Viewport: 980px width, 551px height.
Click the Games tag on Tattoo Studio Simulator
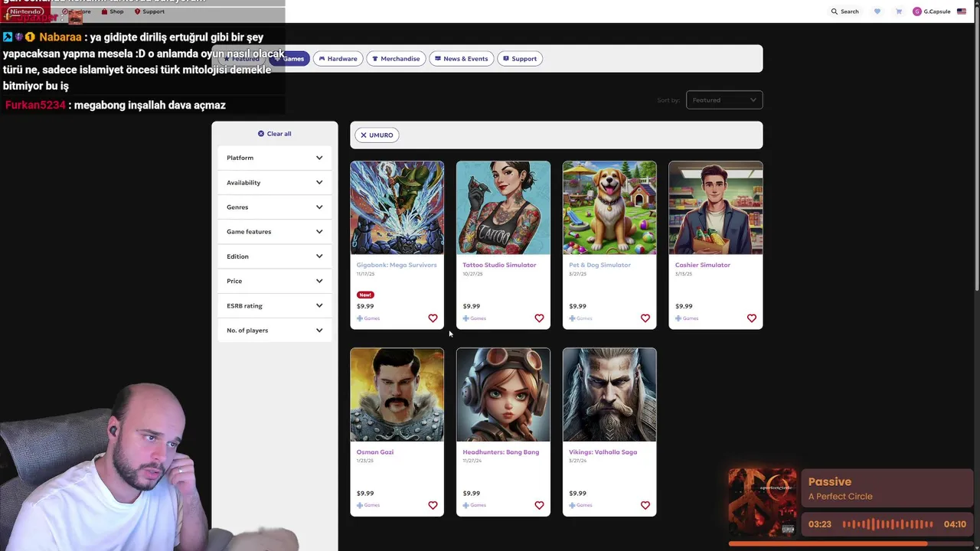tap(474, 318)
